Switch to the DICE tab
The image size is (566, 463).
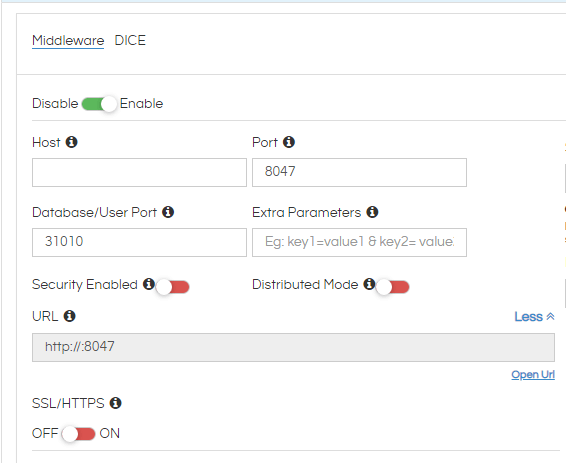[x=130, y=40]
